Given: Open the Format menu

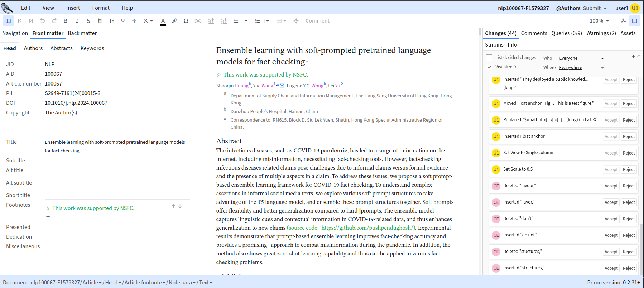Looking at the screenshot, I should pos(101,8).
